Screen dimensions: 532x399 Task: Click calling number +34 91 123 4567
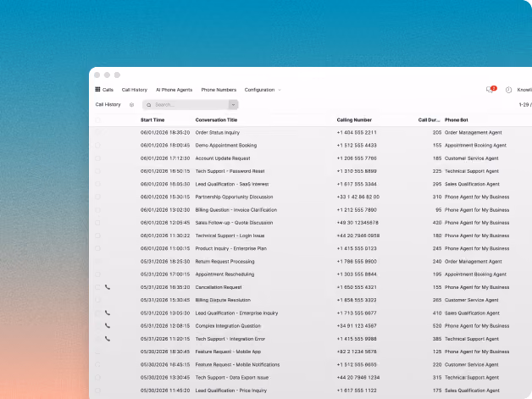(357, 325)
